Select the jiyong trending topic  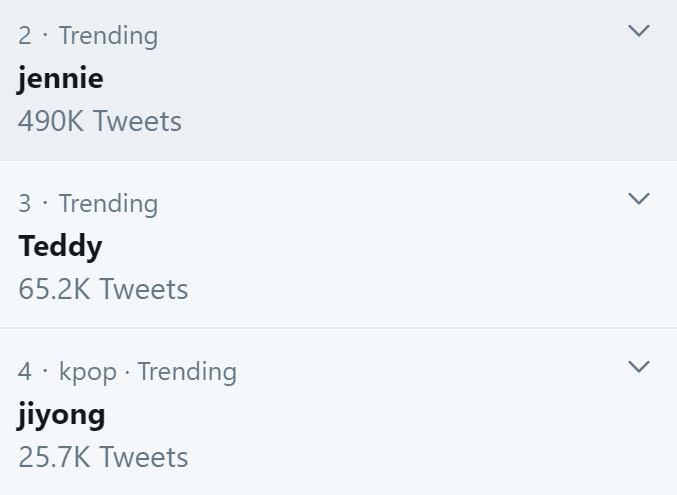click(x=62, y=415)
